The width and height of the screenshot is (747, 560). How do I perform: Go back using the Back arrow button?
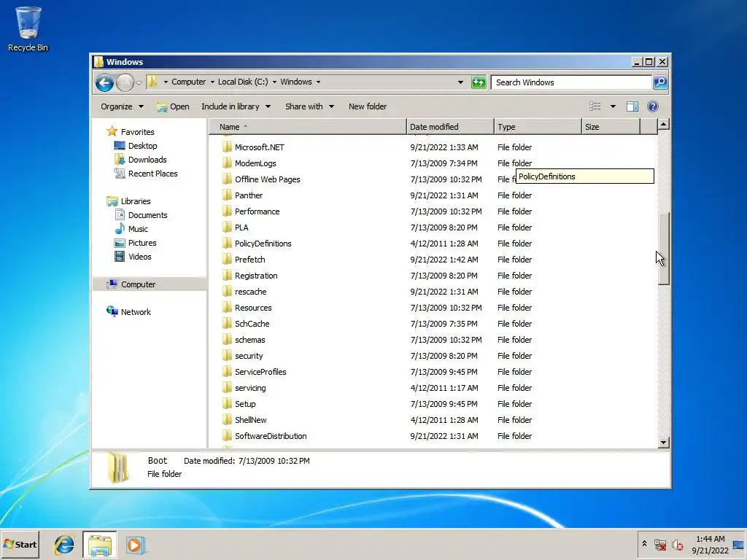104,83
